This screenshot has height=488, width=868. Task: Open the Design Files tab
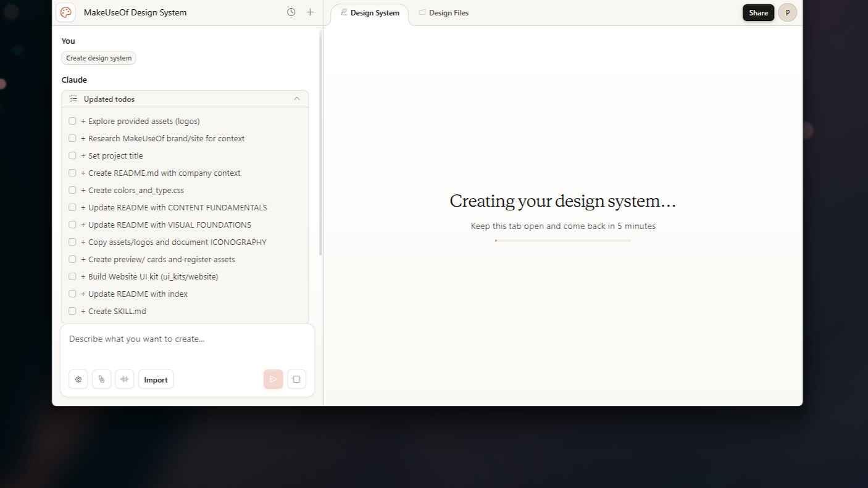(444, 13)
